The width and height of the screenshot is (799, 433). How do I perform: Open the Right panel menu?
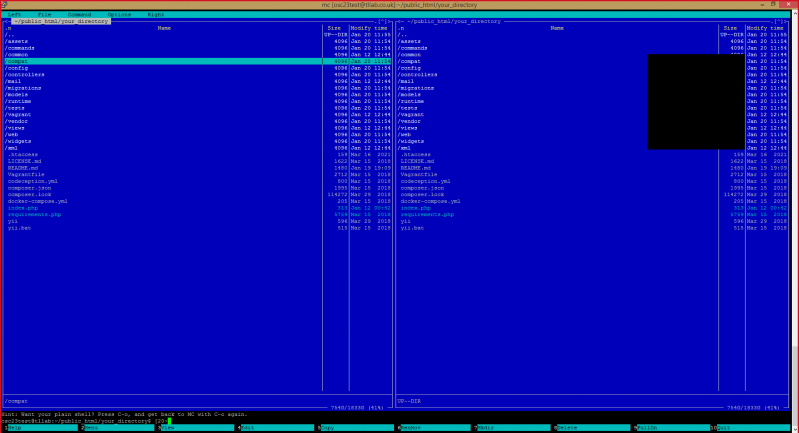(156, 14)
